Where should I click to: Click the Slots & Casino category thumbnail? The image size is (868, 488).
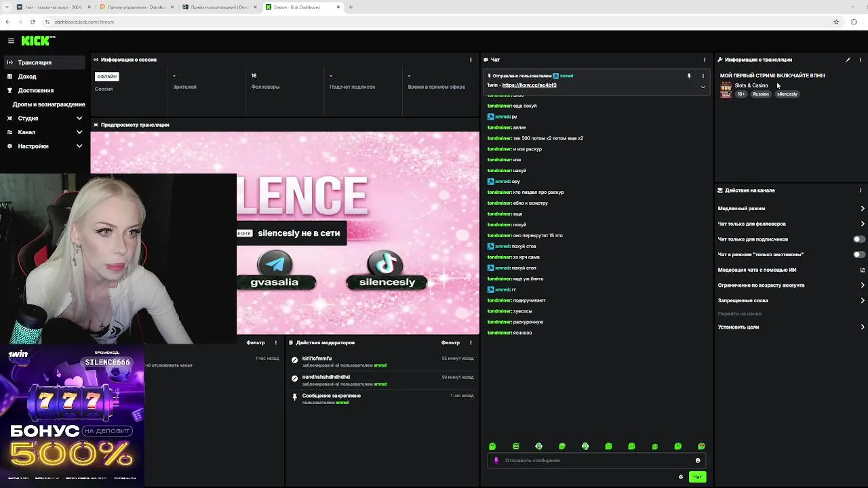tap(726, 89)
